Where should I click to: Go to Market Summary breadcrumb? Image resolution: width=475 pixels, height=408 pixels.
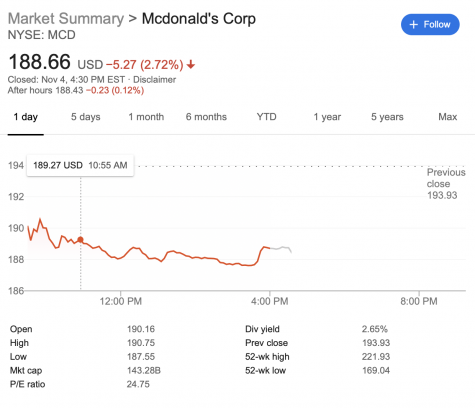tap(66, 19)
